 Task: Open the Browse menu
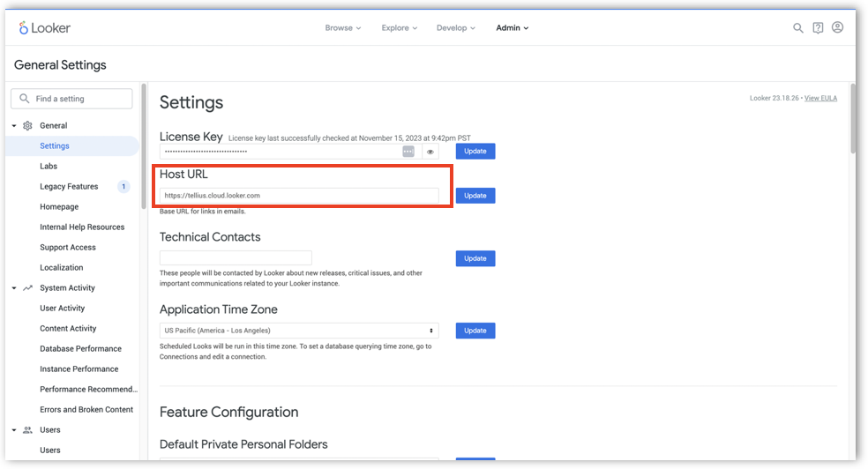point(342,28)
